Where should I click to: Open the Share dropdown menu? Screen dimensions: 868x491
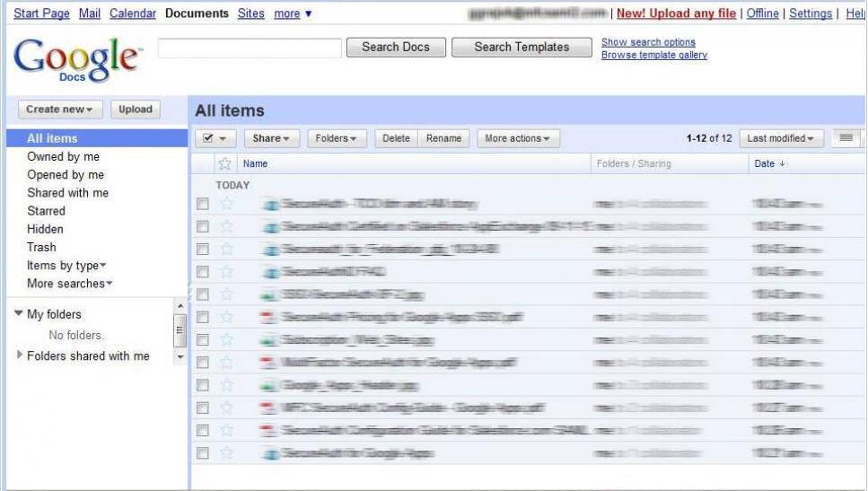click(271, 138)
